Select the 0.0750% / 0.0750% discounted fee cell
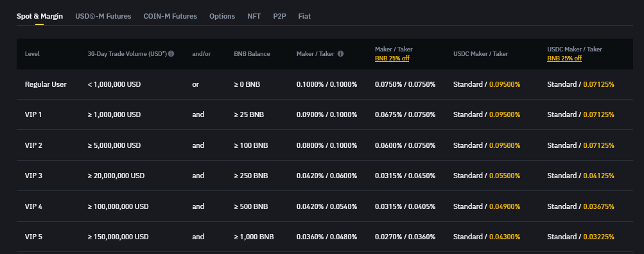The width and height of the screenshot is (644, 254). click(405, 84)
